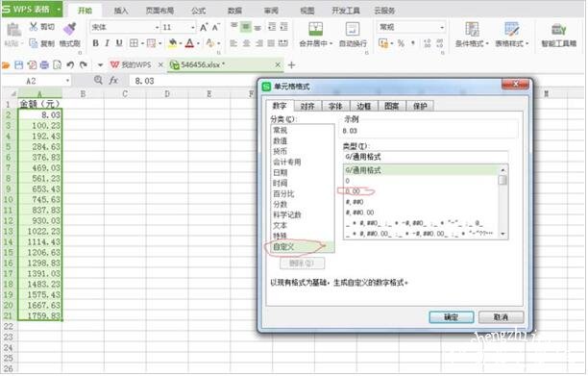Open a new document tab with plus
This screenshot has width=588, height=376.
(291, 65)
